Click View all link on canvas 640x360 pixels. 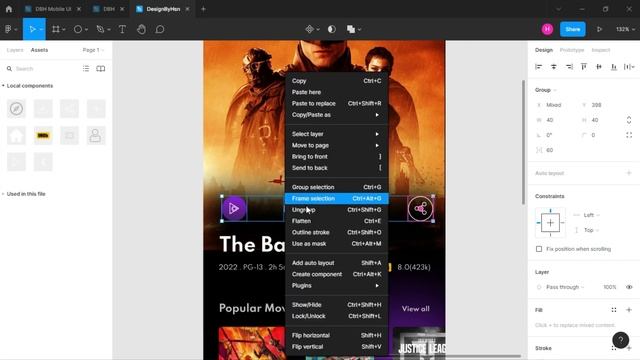coord(416,309)
